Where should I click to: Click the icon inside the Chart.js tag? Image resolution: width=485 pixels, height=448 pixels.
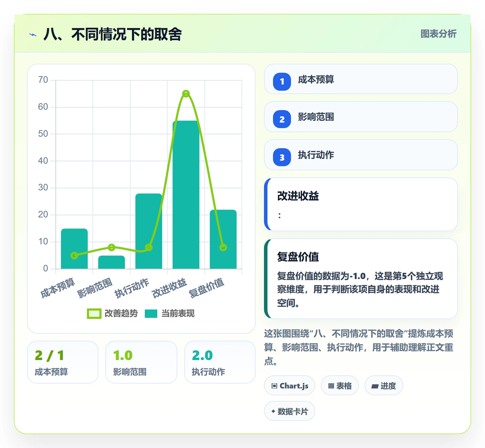274,386
